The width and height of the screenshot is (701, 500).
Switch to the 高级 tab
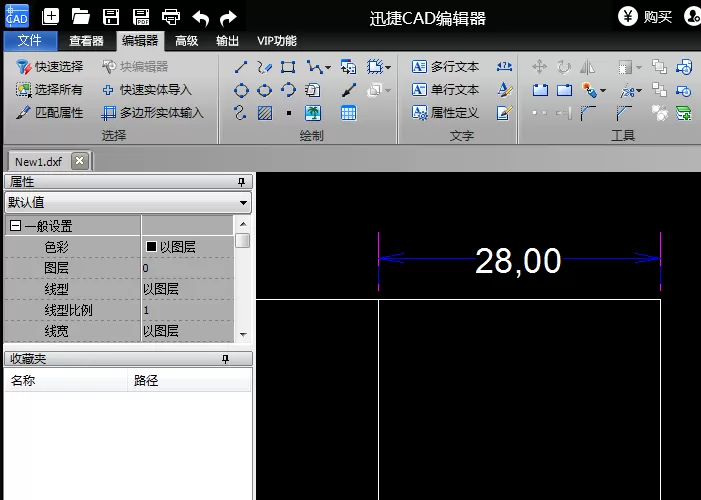click(186, 41)
